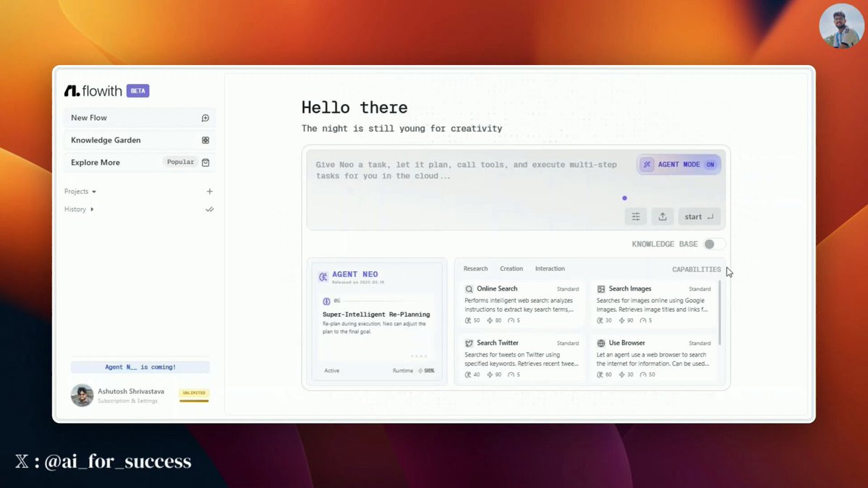Click the Ashutosh Shrivastava name
The width and height of the screenshot is (868, 488).
pos(131,392)
